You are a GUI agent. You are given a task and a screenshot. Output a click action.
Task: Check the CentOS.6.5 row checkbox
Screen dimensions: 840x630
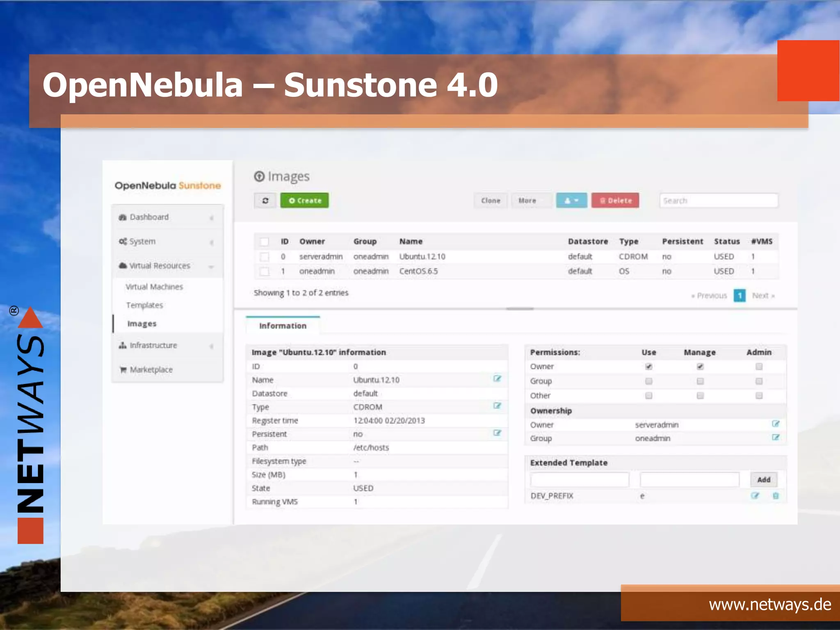click(265, 272)
